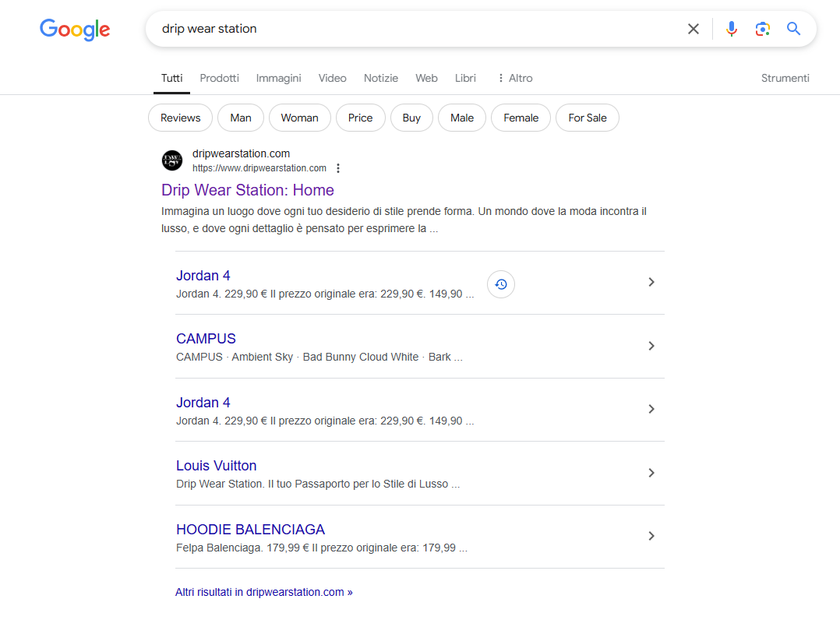Image resolution: width=840 pixels, height=620 pixels.
Task: Switch to the Prodotti tab
Action: coord(220,78)
